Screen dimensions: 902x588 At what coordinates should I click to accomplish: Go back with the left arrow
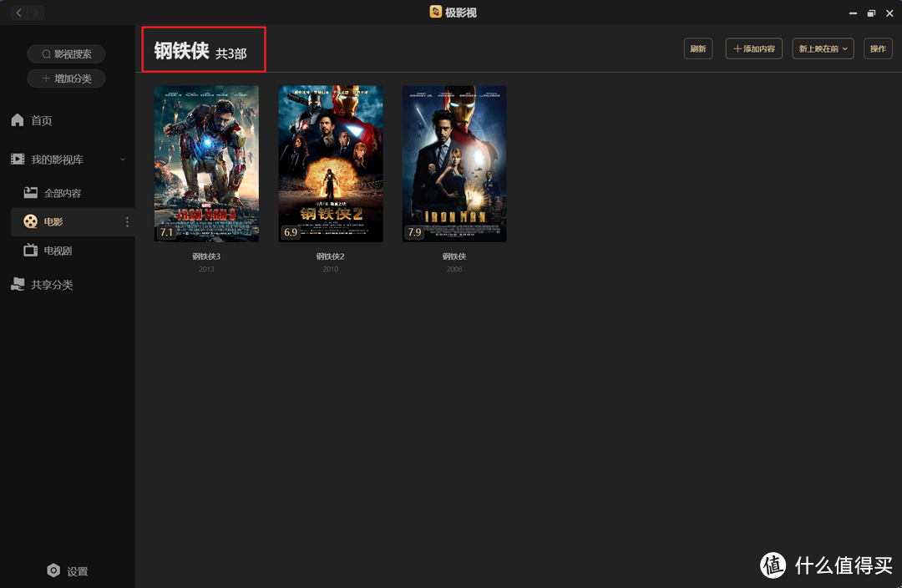(19, 13)
